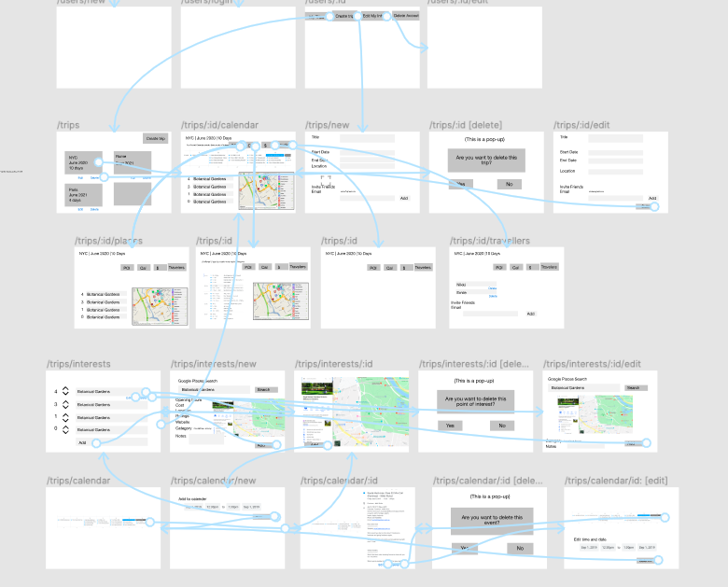Image resolution: width=728 pixels, height=587 pixels.
Task: Open POI tab in /trips/:id/places frame
Action: [x=127, y=268]
